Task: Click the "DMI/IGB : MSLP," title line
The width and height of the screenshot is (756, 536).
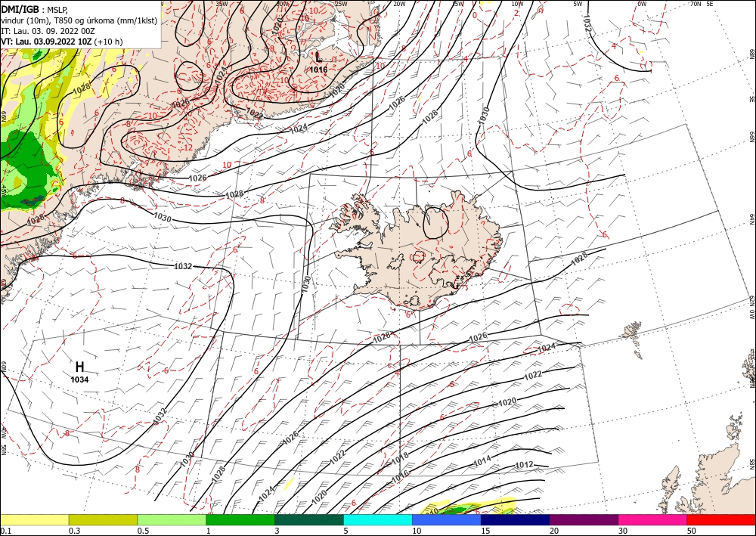Action: click(35, 10)
